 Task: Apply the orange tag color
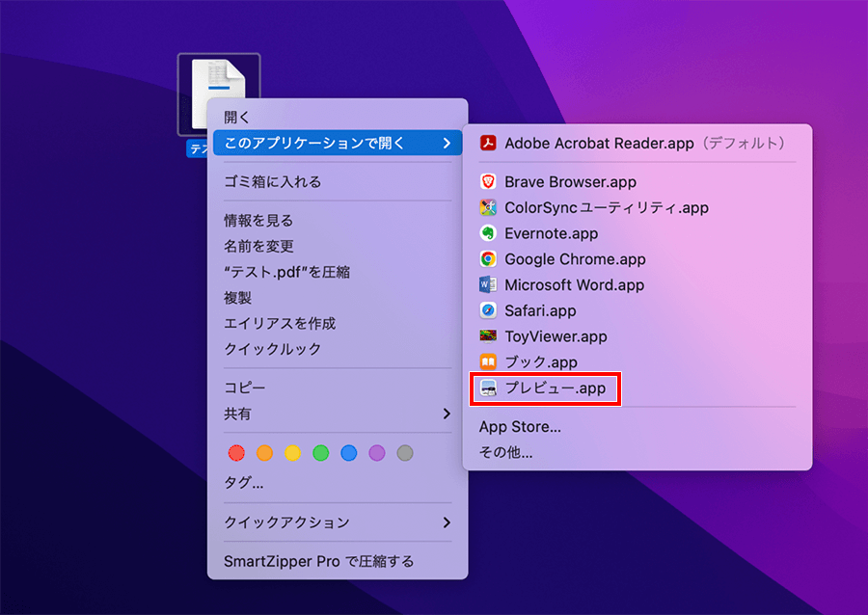pyautogui.click(x=264, y=453)
